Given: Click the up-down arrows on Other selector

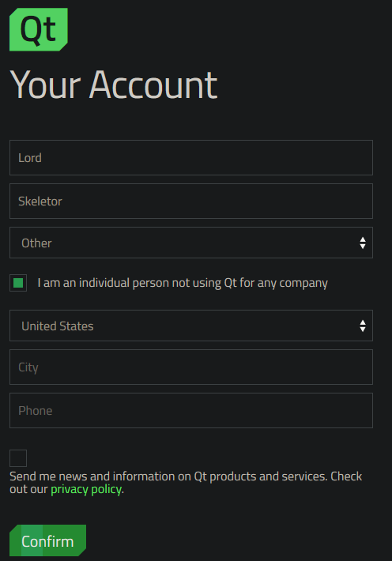Looking at the screenshot, I should [x=363, y=243].
